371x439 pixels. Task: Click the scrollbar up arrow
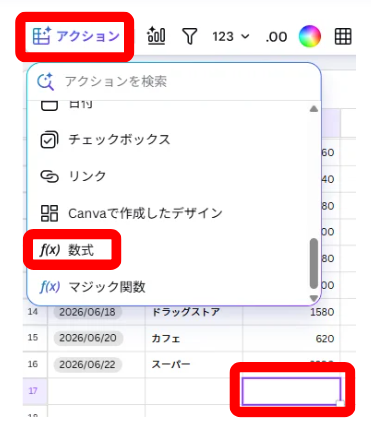tap(314, 109)
